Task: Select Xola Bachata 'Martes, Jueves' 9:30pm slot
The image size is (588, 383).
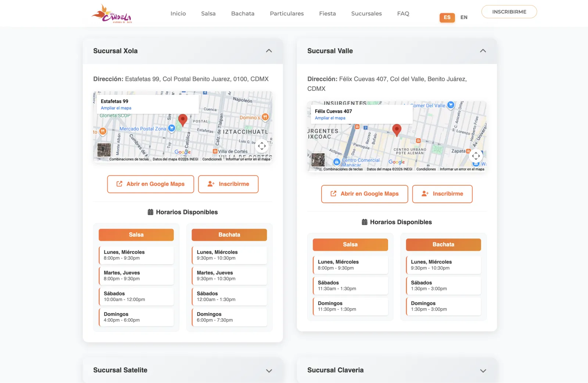Action: pyautogui.click(x=229, y=276)
